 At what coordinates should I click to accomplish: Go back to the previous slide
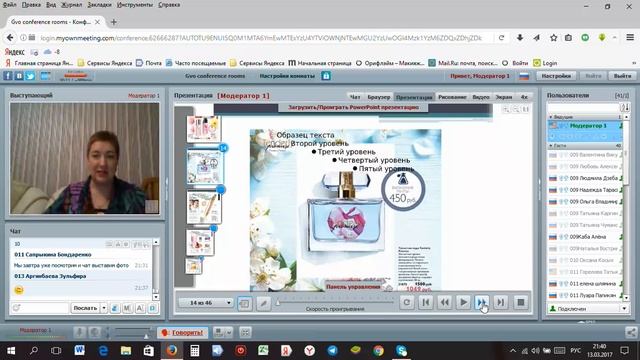[444, 302]
